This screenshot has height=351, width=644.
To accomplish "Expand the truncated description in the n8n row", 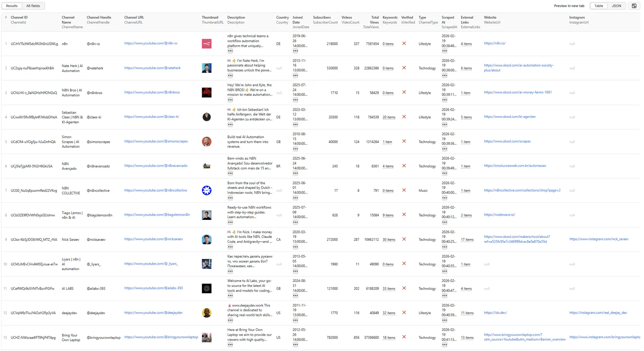I will point(229,51).
